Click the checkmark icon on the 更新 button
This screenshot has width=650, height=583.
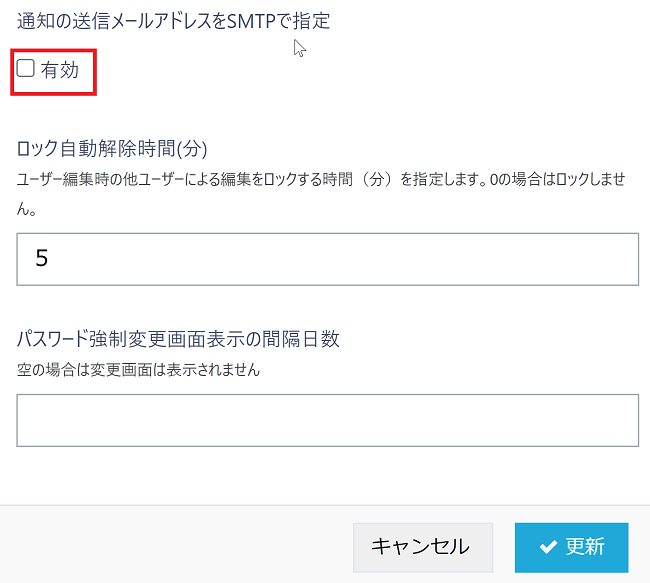(x=547, y=547)
